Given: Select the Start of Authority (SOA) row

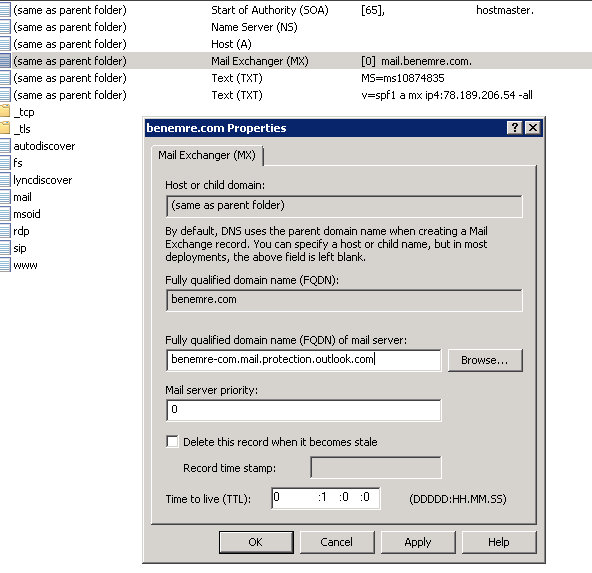Looking at the screenshot, I should pyautogui.click(x=296, y=10).
